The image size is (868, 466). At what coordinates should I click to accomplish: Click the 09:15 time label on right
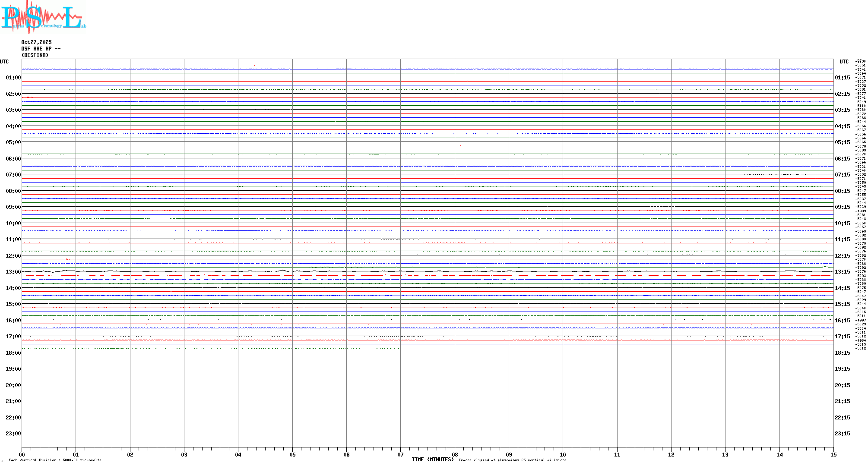coord(842,207)
